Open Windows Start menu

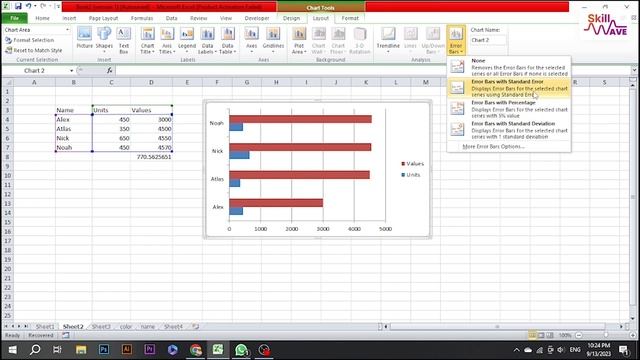click(12, 350)
